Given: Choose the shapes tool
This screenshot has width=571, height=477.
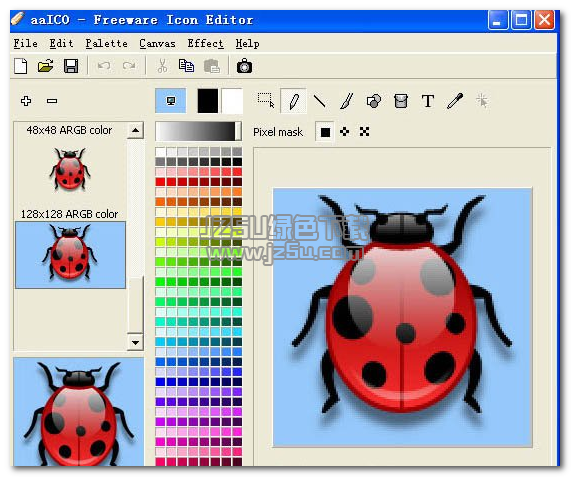Looking at the screenshot, I should (x=374, y=101).
